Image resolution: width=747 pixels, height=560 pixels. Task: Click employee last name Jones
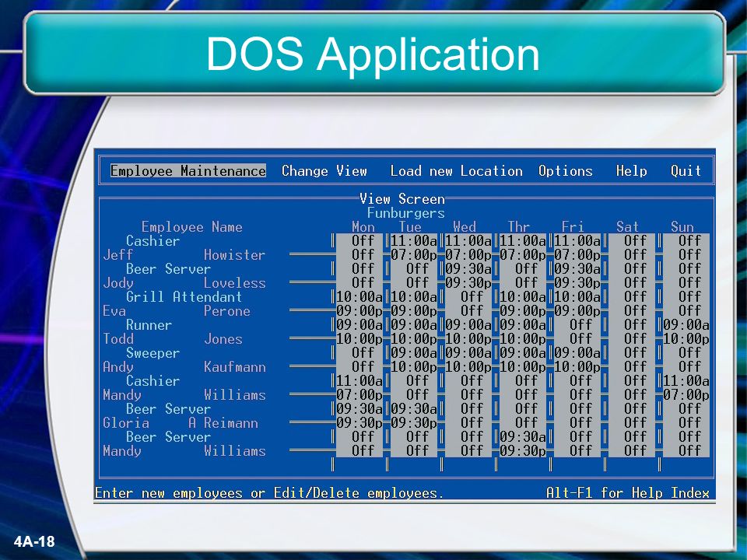pos(223,339)
